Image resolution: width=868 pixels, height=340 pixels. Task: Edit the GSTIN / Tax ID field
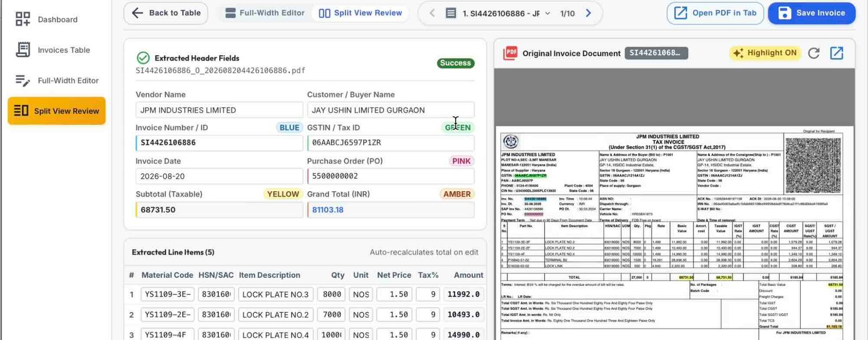[391, 143]
